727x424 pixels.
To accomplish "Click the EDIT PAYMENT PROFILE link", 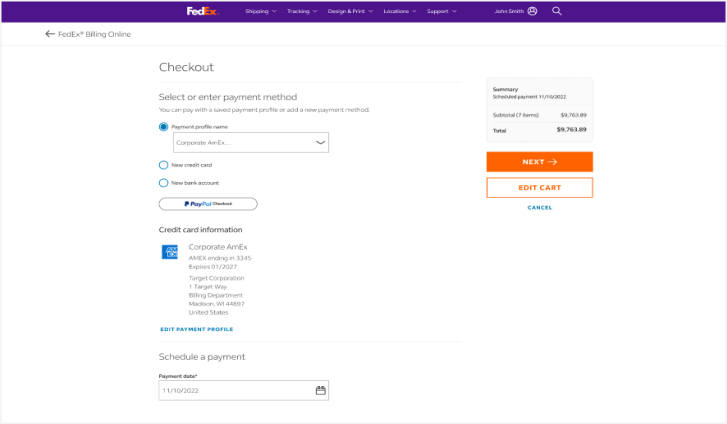I will pyautogui.click(x=196, y=329).
